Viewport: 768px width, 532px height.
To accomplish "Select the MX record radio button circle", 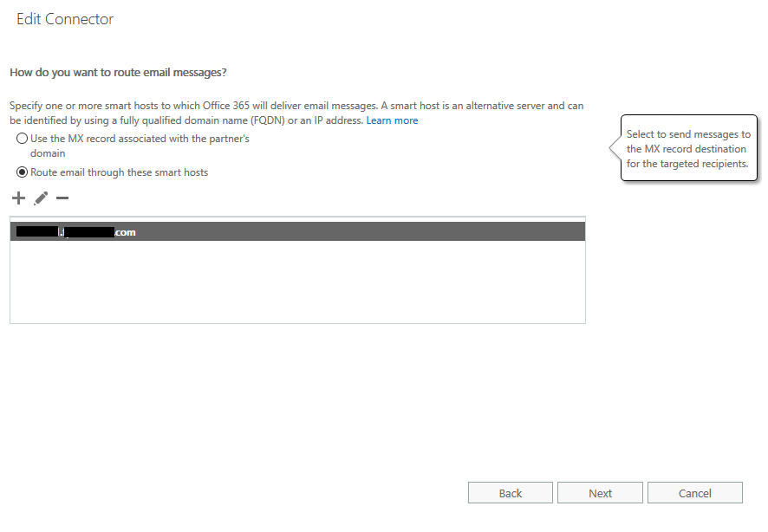I will point(22,139).
